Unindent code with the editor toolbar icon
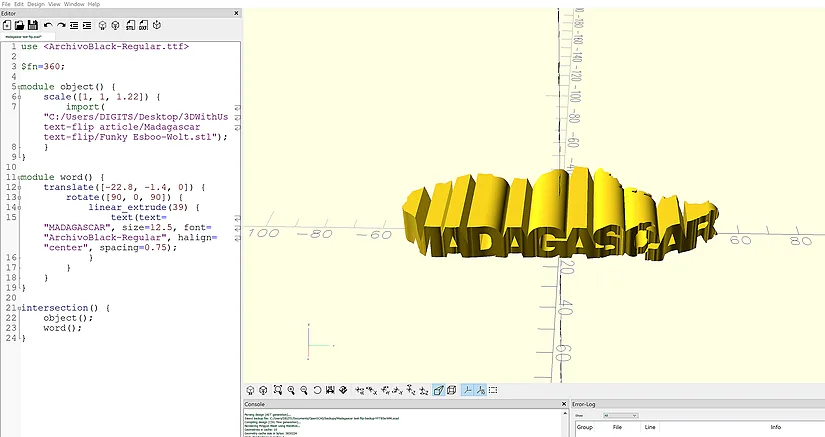This screenshot has width=825, height=437. click(x=74, y=25)
